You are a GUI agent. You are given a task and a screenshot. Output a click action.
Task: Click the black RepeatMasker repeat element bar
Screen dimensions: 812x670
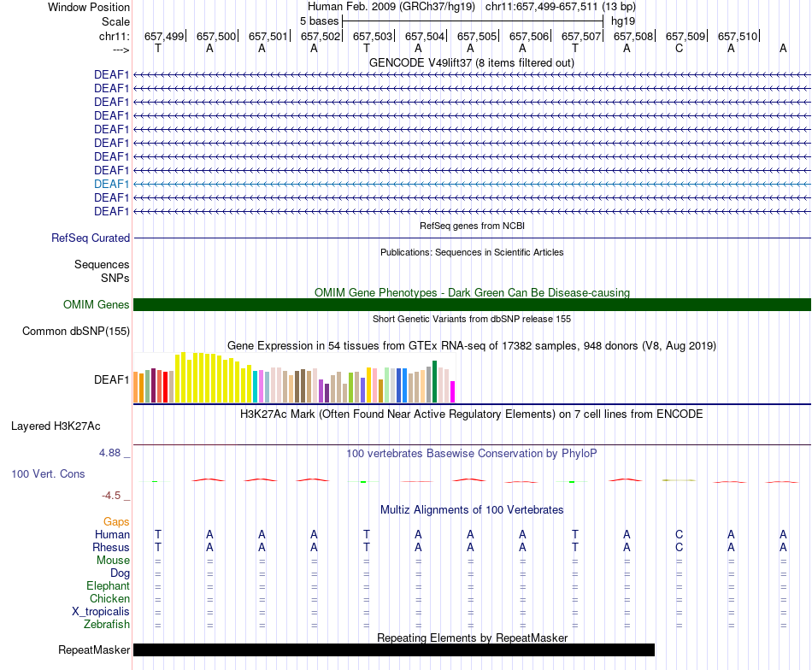394,649
